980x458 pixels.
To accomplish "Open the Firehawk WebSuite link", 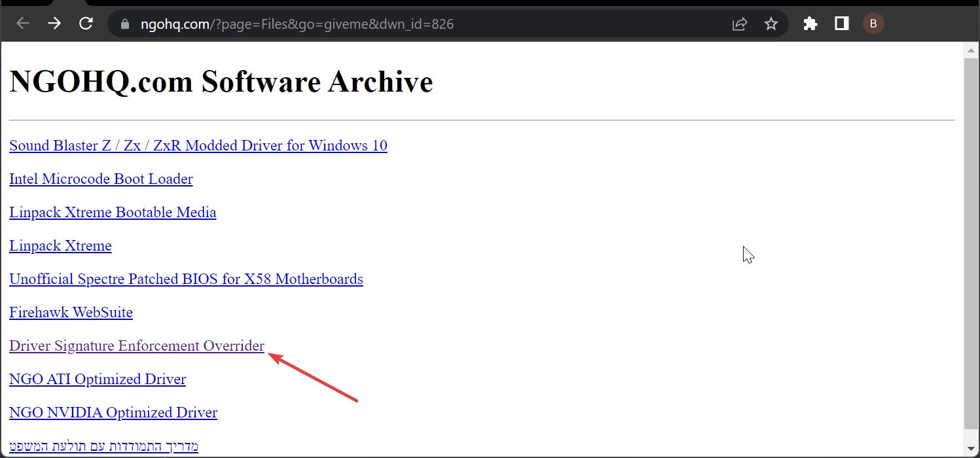I will pos(71,312).
